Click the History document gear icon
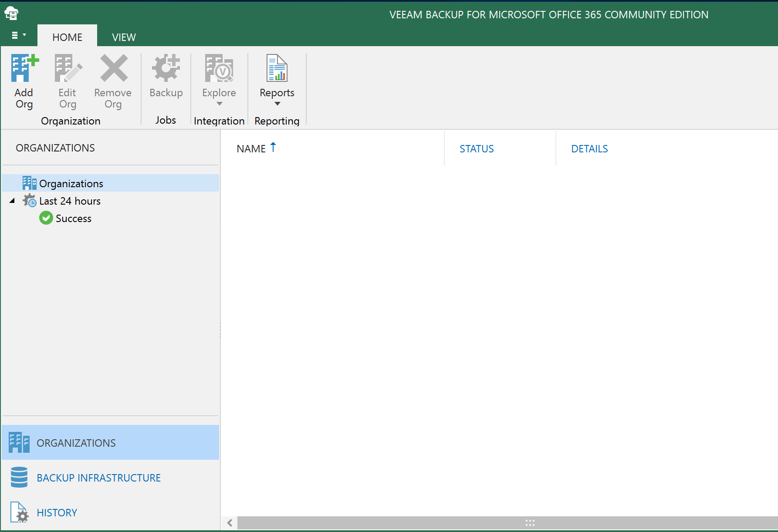This screenshot has width=778, height=532. 19,512
